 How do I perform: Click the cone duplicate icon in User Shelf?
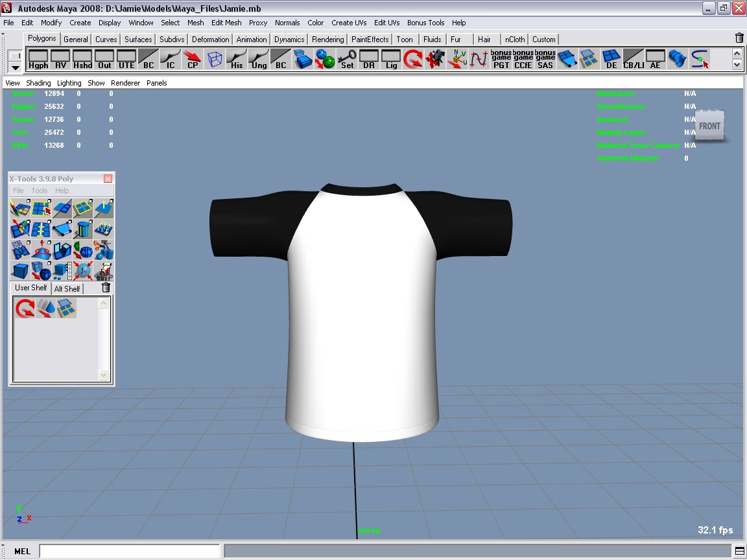tap(46, 308)
